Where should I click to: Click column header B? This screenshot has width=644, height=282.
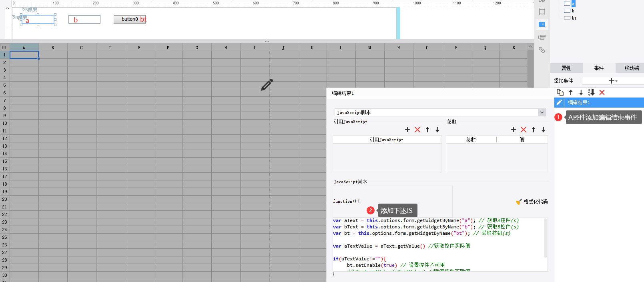tap(53, 48)
